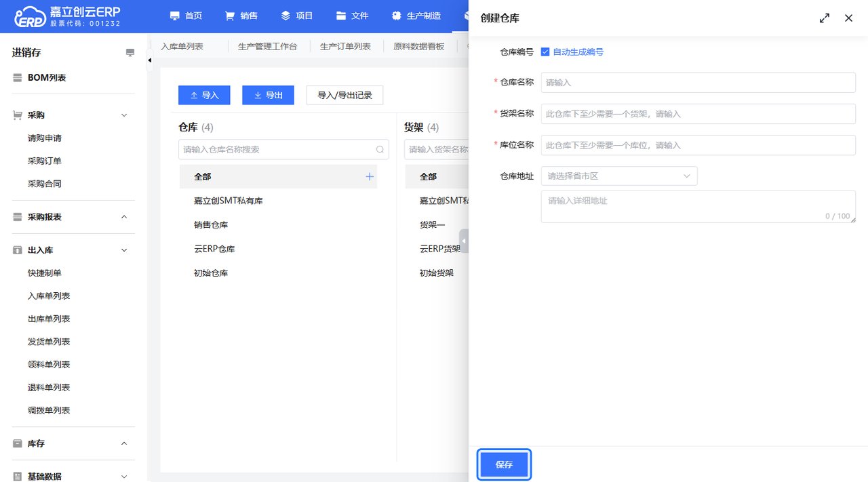Open the 文件 menu

353,16
